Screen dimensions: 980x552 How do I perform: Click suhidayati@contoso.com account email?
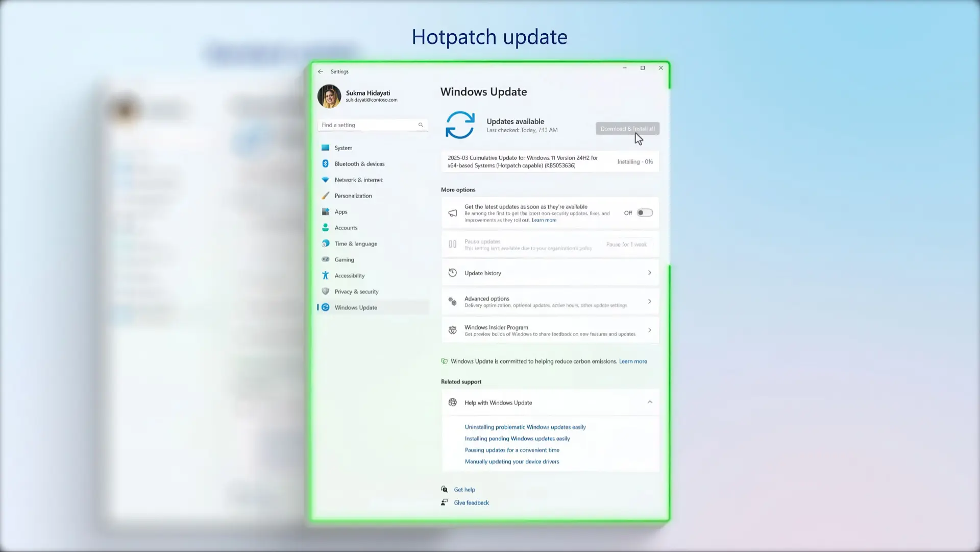coord(372,100)
